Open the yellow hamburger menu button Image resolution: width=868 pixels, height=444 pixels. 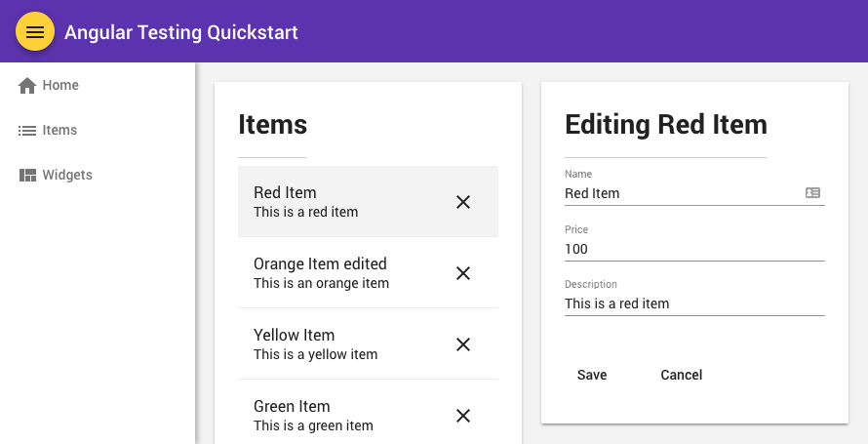pyautogui.click(x=35, y=31)
